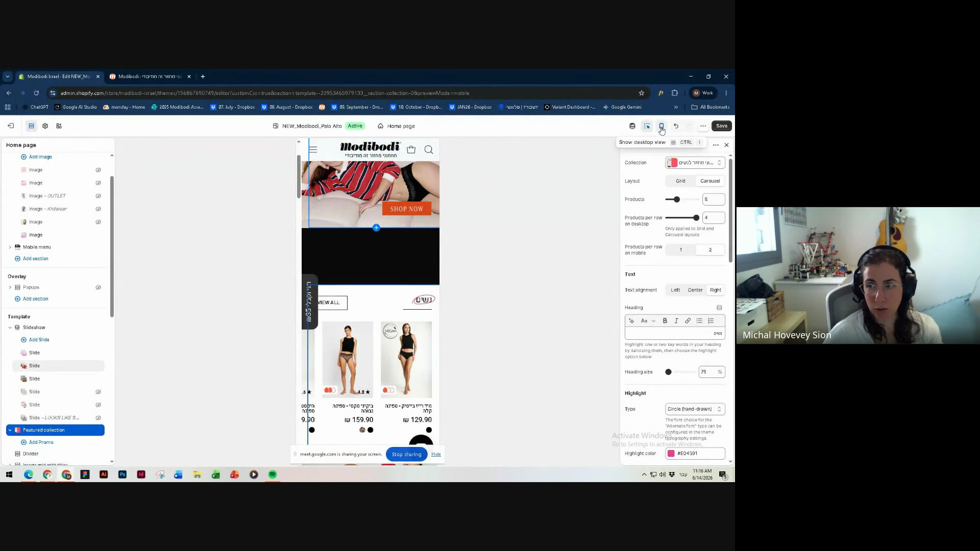The width and height of the screenshot is (980, 551).
Task: Click the Undo arrow
Action: (676, 126)
